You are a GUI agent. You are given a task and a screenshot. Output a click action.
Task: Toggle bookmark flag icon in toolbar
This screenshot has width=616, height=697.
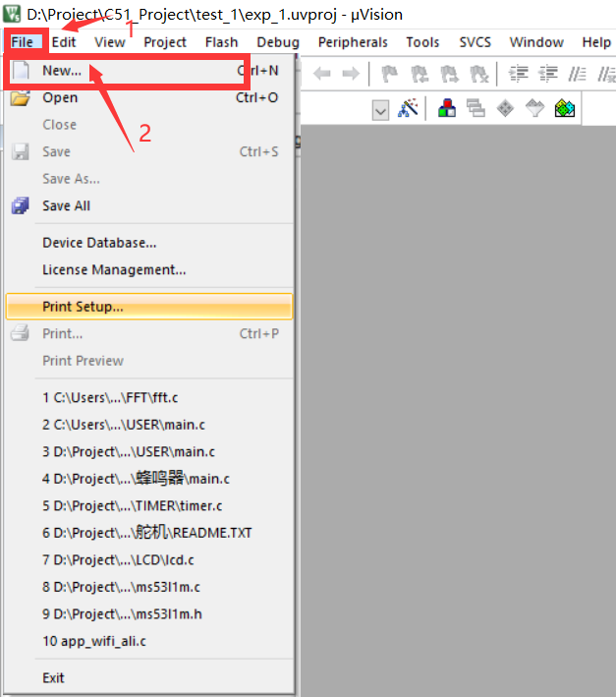[389, 74]
